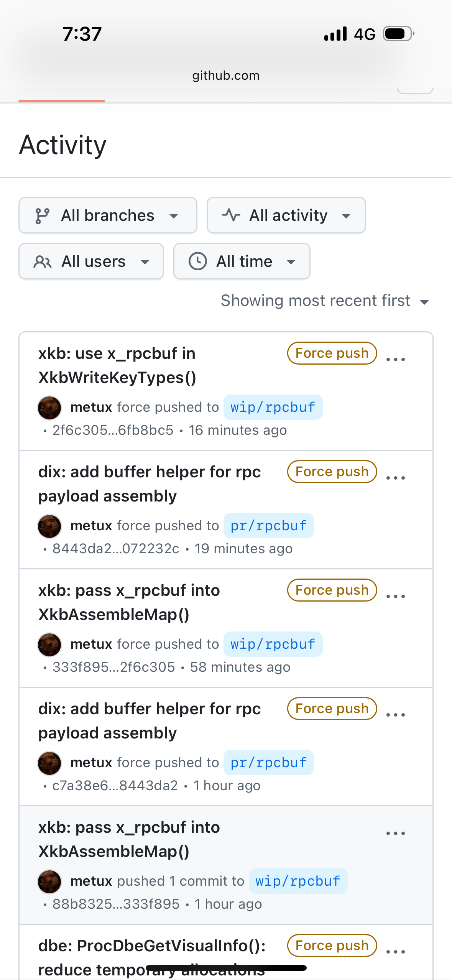Open the commit range 8443da2...072232c link
This screenshot has width=452, height=980.
point(116,549)
